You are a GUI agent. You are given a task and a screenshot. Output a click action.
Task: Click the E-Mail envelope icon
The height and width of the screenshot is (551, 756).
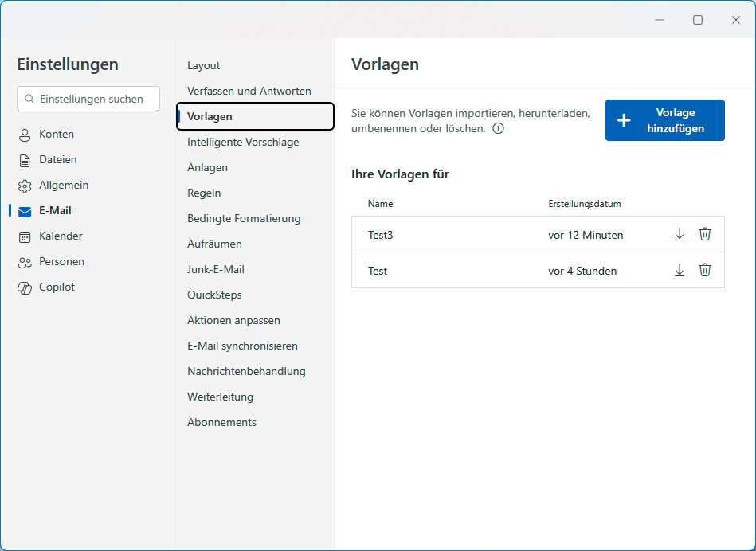pos(25,211)
